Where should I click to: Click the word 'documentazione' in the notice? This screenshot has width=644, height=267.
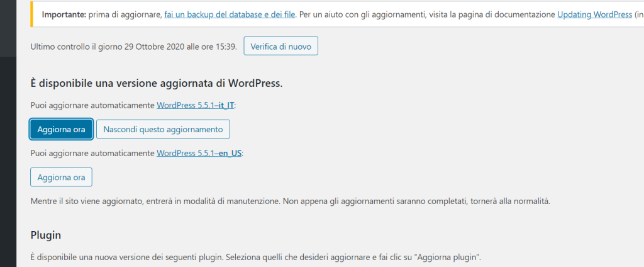[x=523, y=14]
